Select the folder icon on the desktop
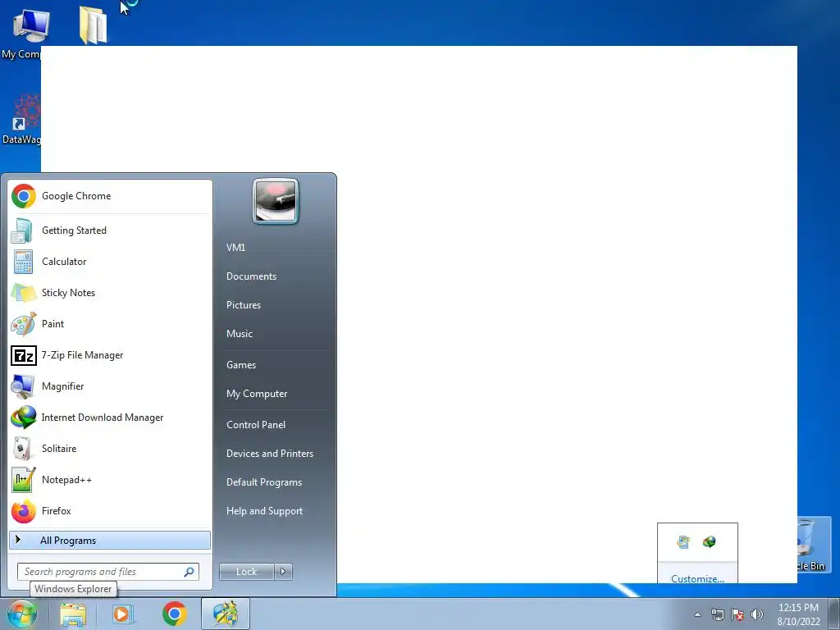The height and width of the screenshot is (630, 840). [94, 25]
